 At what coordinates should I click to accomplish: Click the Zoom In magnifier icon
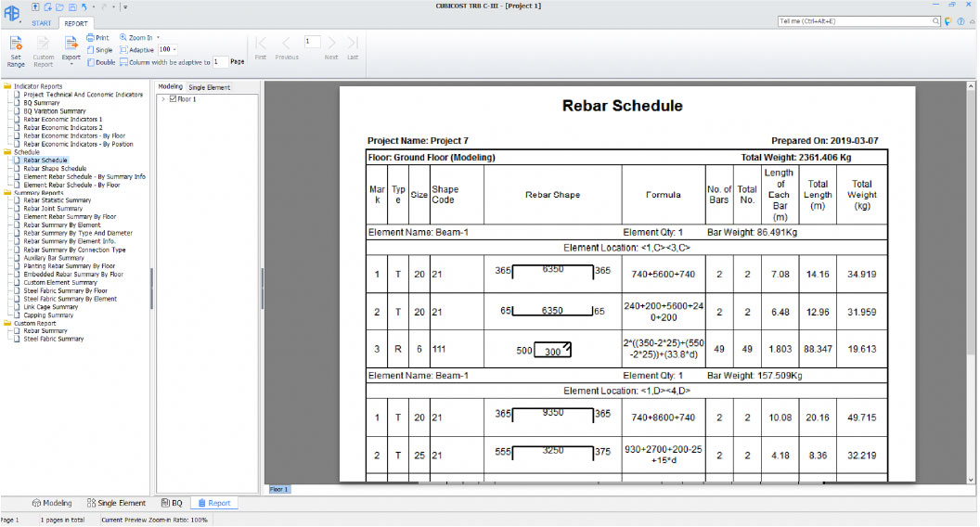tap(123, 38)
